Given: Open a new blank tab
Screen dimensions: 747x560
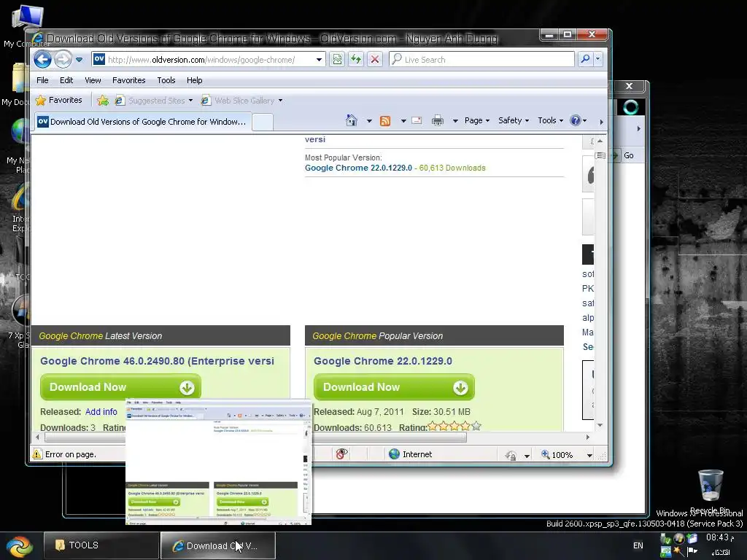Looking at the screenshot, I should (262, 122).
